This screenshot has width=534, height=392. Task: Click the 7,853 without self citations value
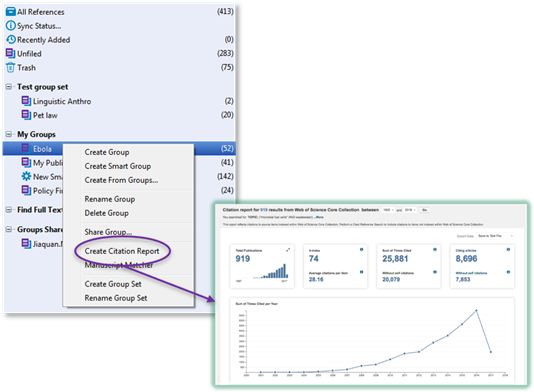tap(463, 279)
